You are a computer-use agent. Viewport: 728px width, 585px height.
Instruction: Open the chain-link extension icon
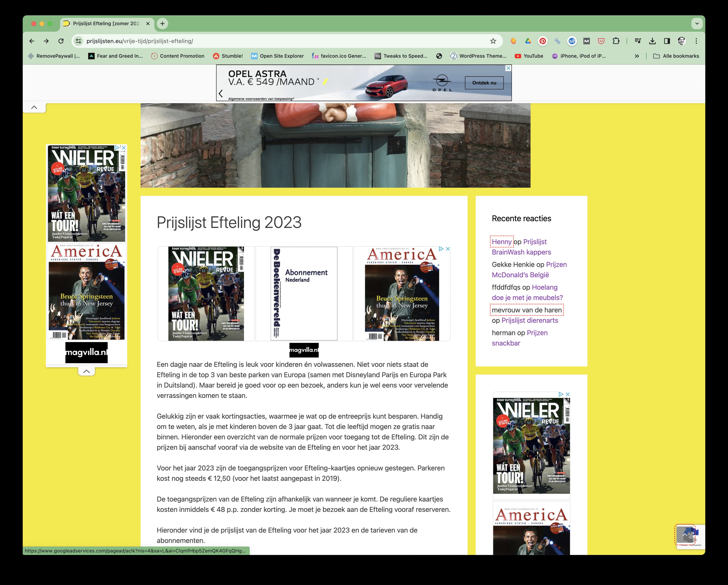click(557, 41)
